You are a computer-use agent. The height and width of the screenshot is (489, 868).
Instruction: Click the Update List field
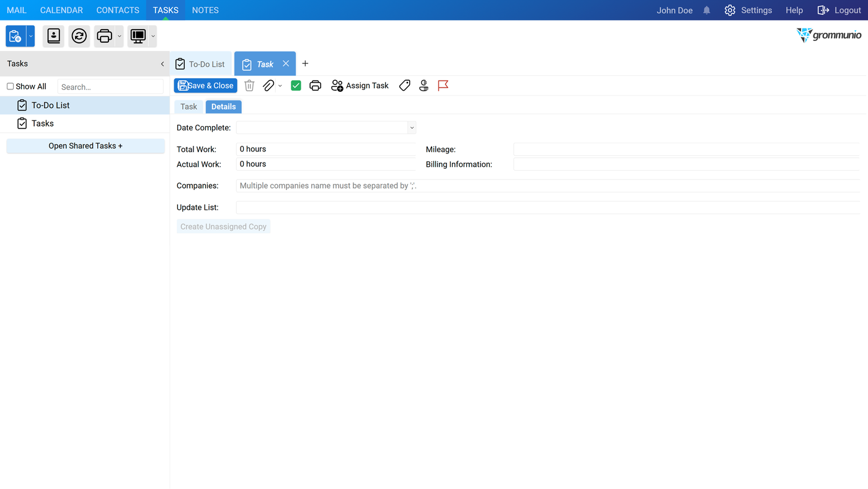pos(548,207)
